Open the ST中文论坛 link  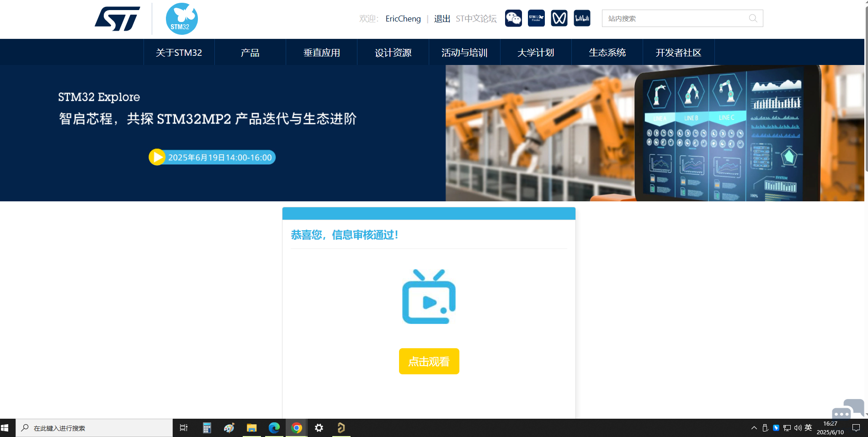point(476,19)
